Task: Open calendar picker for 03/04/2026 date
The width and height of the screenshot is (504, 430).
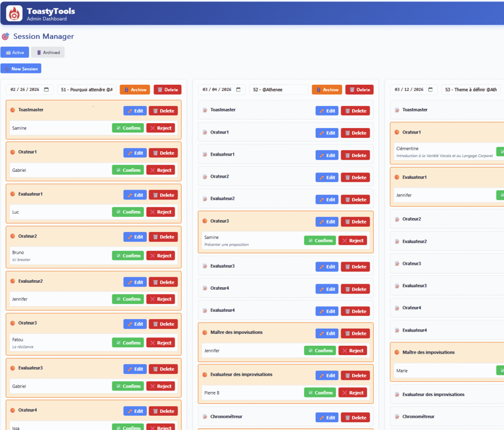Action: coord(238,90)
